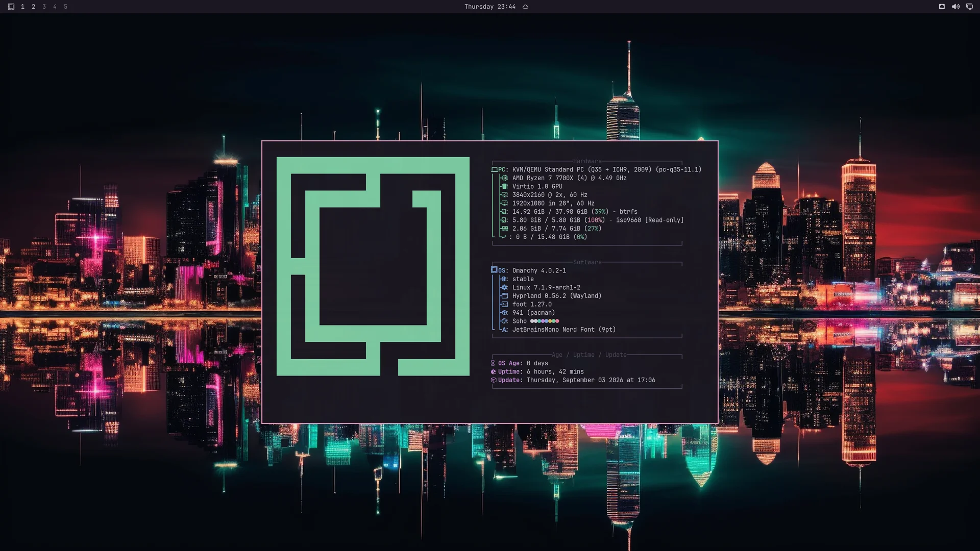Click the Soho theme color dots
The image size is (980, 551).
(545, 321)
